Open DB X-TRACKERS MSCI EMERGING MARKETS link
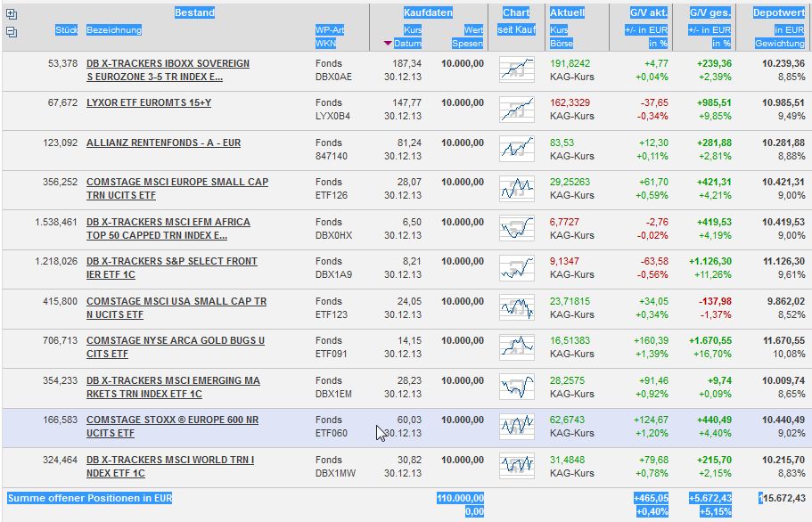The width and height of the screenshot is (812, 522). 173,387
